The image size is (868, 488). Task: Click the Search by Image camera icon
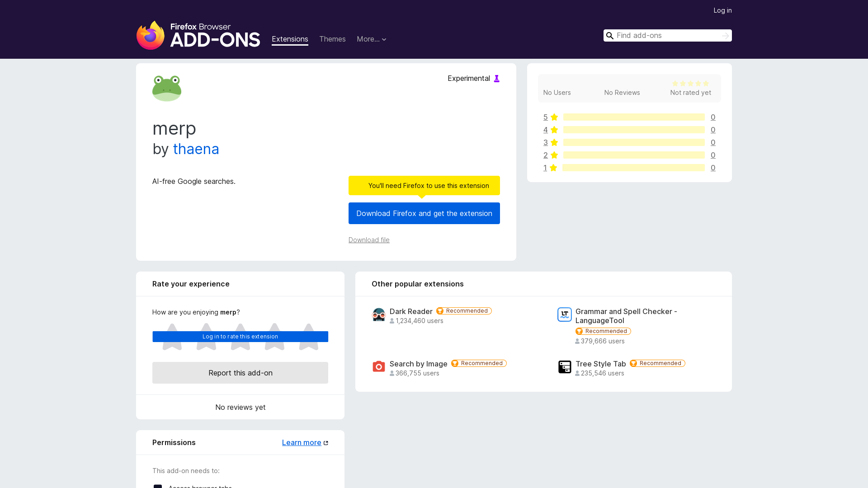tap(379, 367)
